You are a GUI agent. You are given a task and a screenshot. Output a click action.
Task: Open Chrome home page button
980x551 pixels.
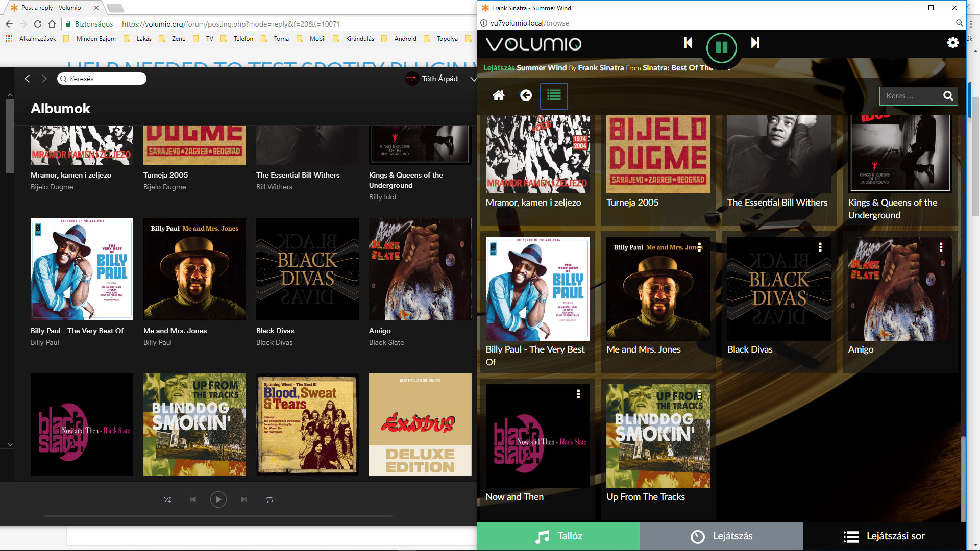[x=52, y=24]
